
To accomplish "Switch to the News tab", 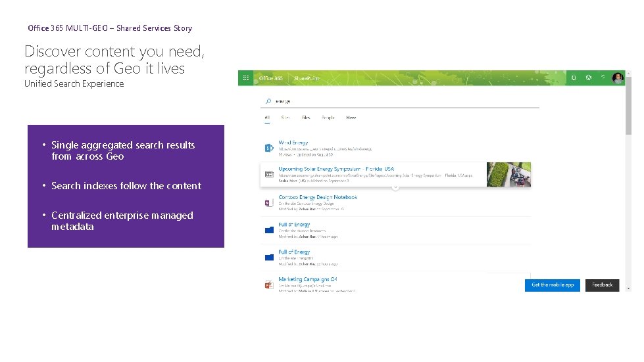I will (x=351, y=118).
